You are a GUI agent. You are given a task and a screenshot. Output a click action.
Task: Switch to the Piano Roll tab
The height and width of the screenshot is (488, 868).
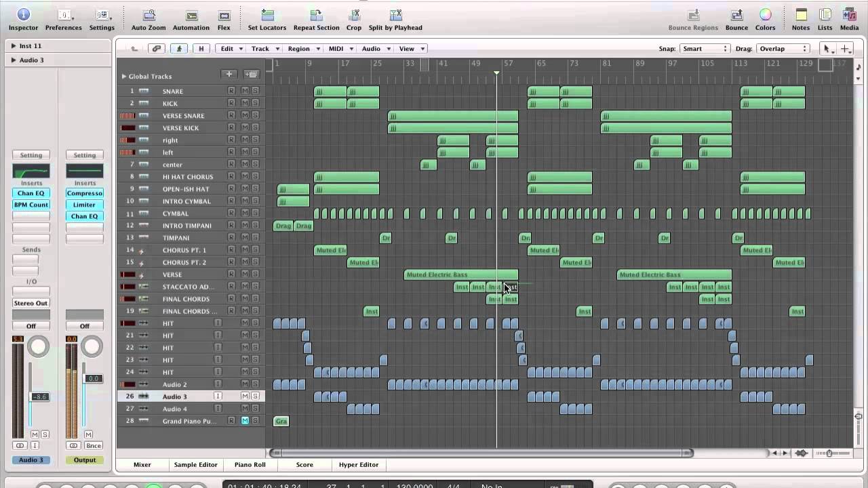[250, 464]
